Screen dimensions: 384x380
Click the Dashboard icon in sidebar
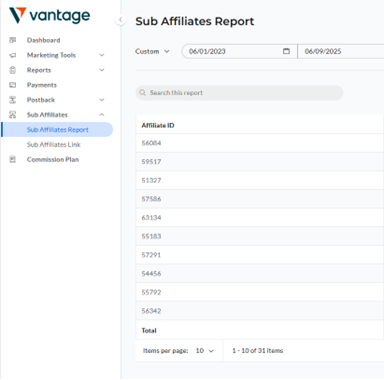click(13, 40)
